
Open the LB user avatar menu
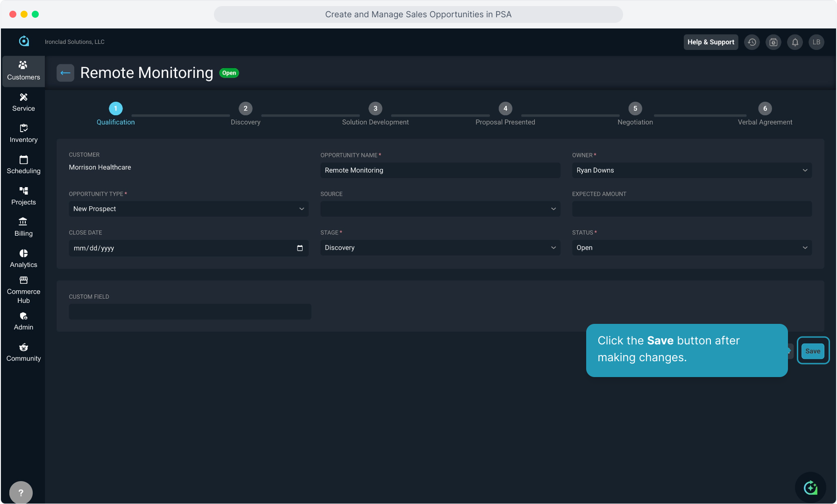(816, 42)
